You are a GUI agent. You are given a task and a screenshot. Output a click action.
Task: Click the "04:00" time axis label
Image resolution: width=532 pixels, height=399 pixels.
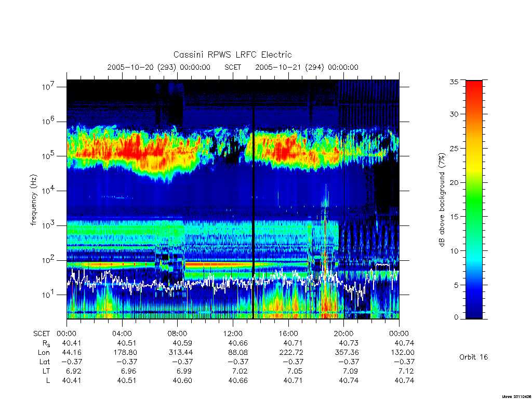122,334
